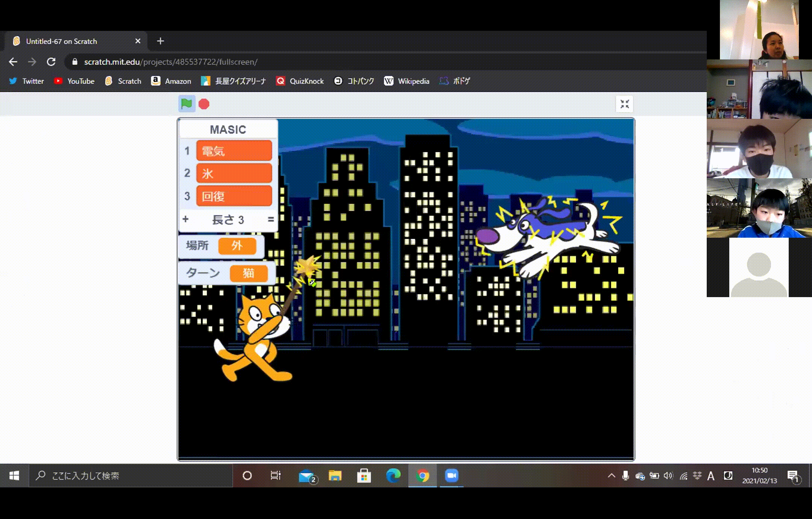Click the plus button on MASIC list
Viewport: 812px width, 519px height.
(185, 219)
